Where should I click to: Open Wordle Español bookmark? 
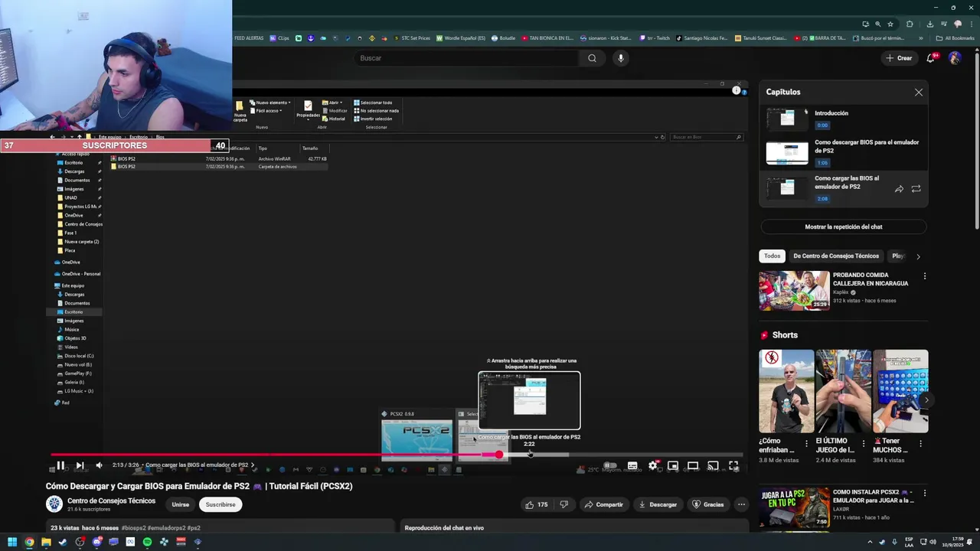tap(461, 38)
